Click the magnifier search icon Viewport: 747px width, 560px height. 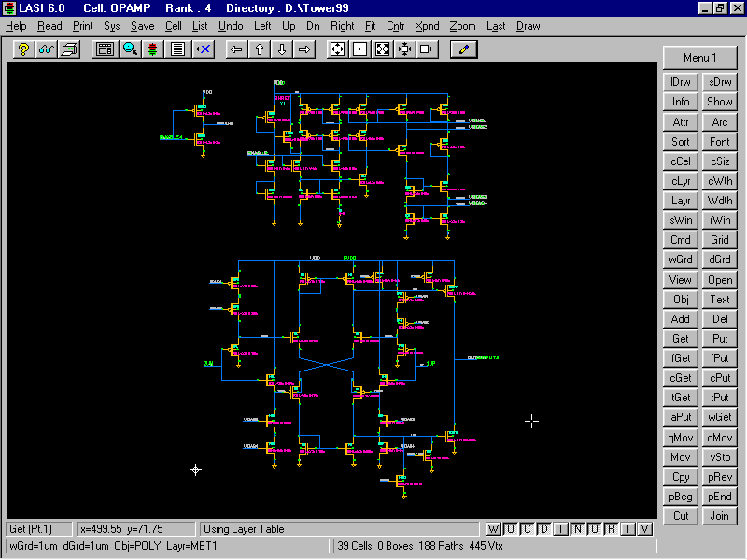pyautogui.click(x=130, y=49)
